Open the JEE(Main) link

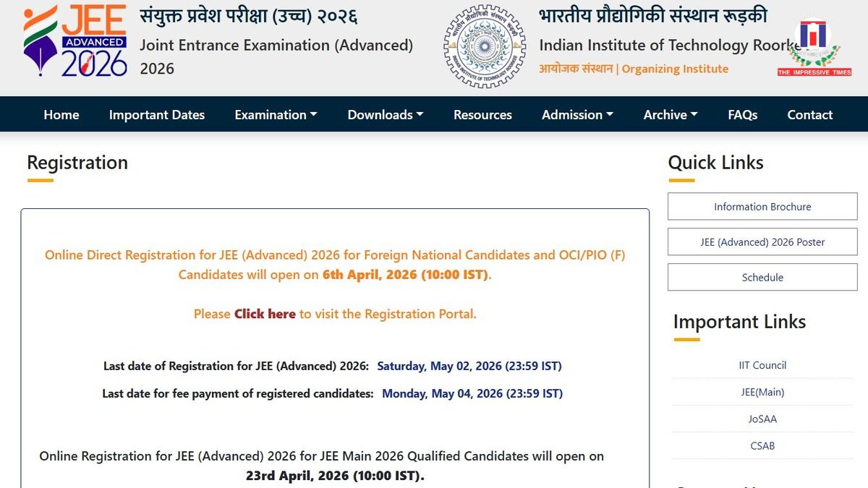click(762, 392)
